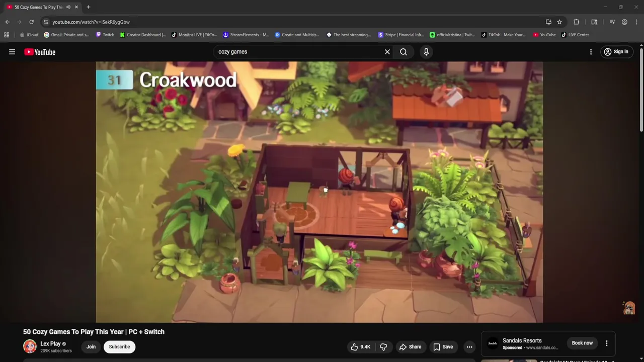Viewport: 644px width, 362px height.
Task: Save the video to a playlist
Action: pyautogui.click(x=443, y=347)
